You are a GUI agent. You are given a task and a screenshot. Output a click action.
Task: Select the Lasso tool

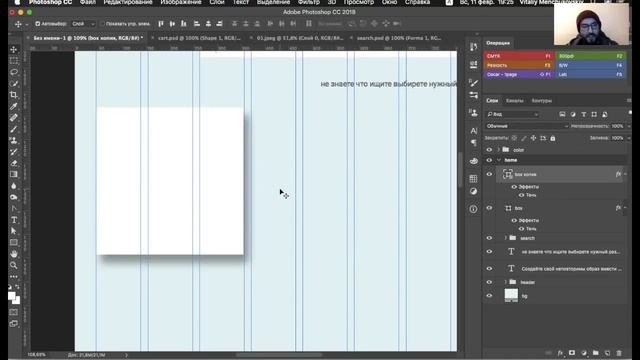pyautogui.click(x=13, y=72)
